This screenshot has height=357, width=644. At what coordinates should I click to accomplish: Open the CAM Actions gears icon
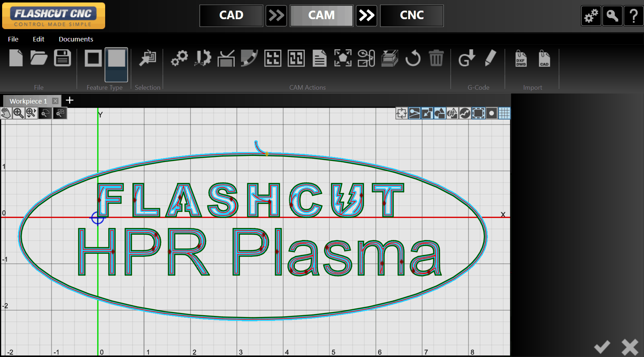(179, 58)
